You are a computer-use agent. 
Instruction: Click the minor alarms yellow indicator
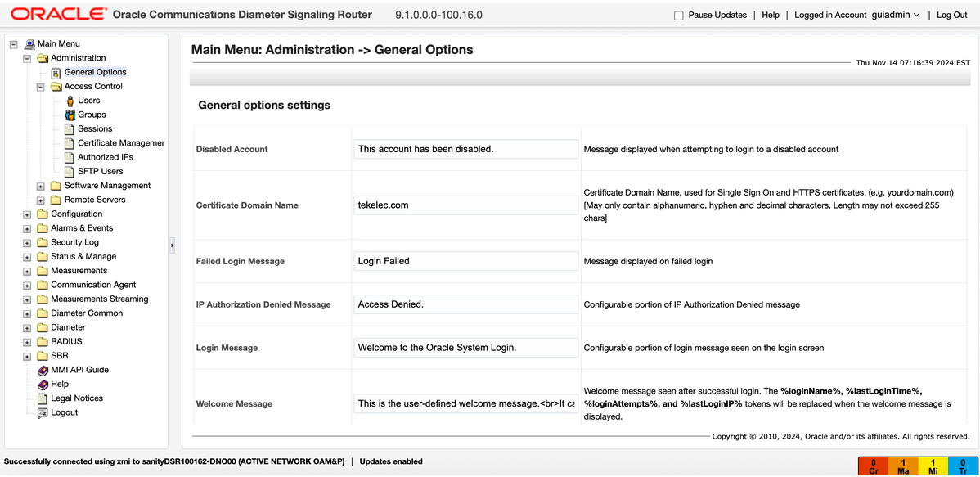932,466
